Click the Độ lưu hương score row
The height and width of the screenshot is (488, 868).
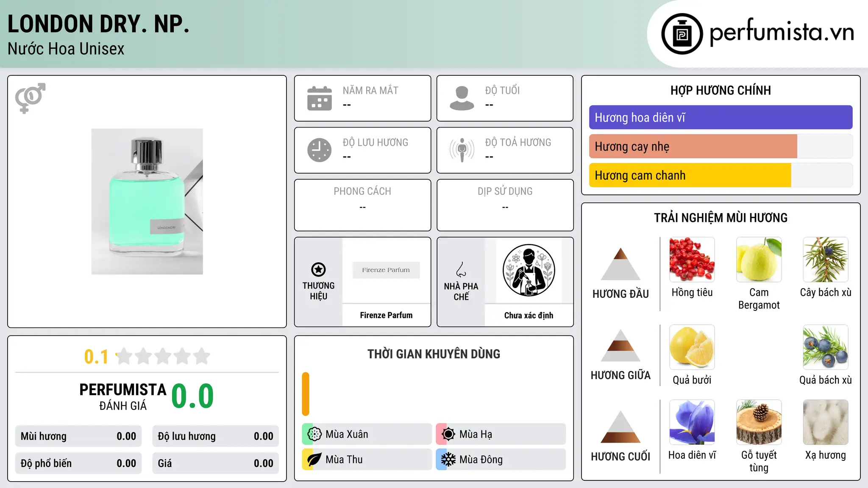(216, 436)
